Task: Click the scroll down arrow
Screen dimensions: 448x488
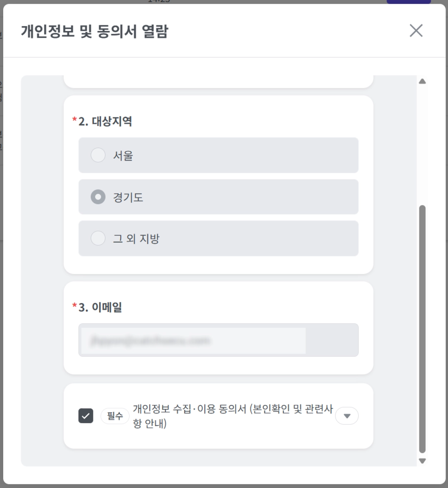Action: point(422,461)
